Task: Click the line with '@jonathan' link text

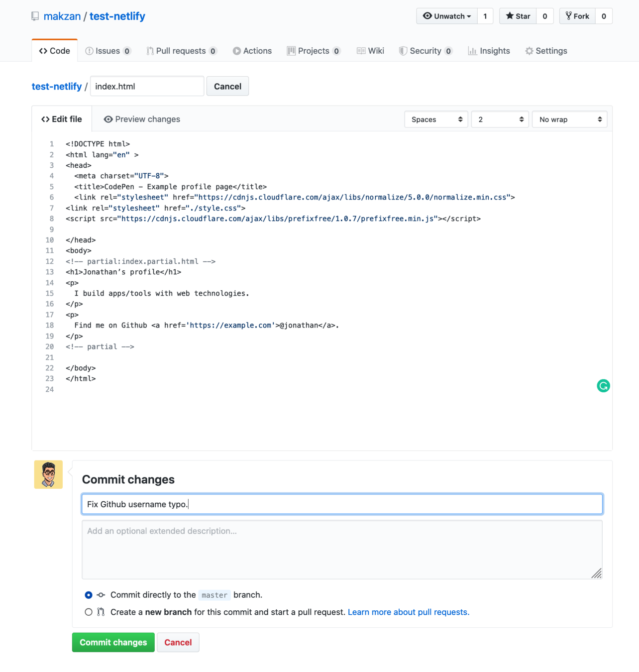Action: tap(207, 325)
